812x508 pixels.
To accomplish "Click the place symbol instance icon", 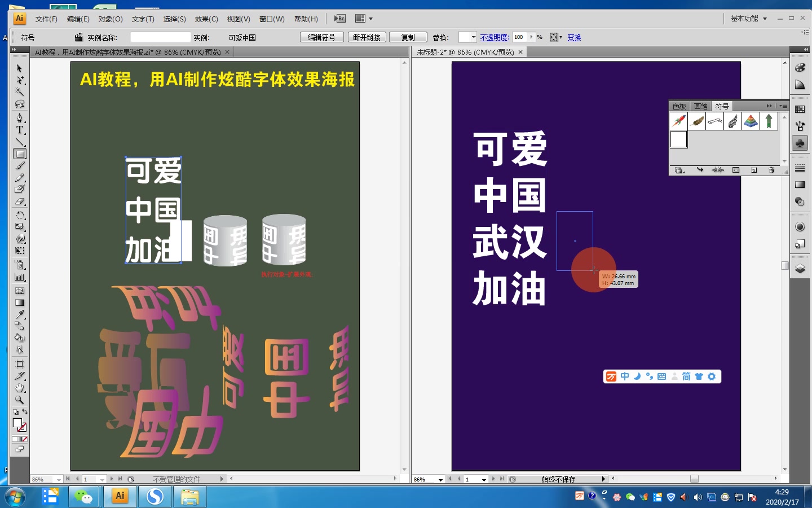I will coord(700,170).
